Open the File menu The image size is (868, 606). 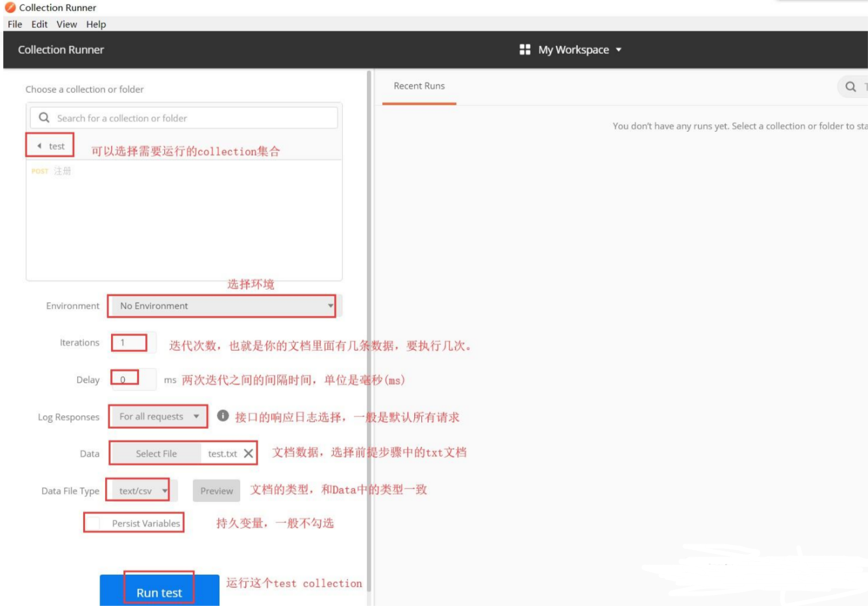(15, 24)
